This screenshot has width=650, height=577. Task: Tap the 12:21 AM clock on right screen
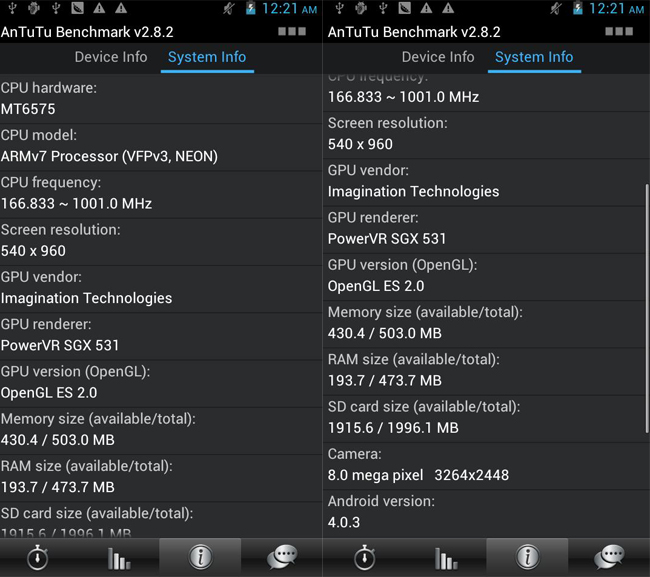coord(616,8)
